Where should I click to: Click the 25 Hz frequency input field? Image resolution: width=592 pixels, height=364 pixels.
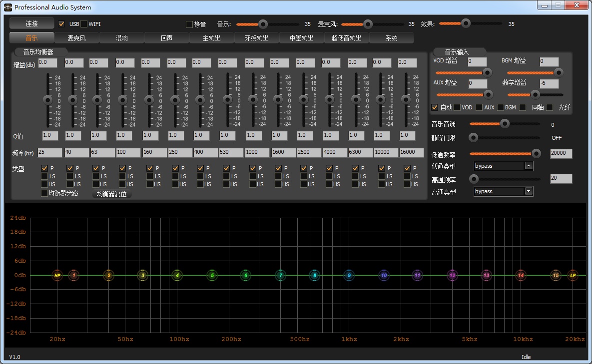point(49,153)
